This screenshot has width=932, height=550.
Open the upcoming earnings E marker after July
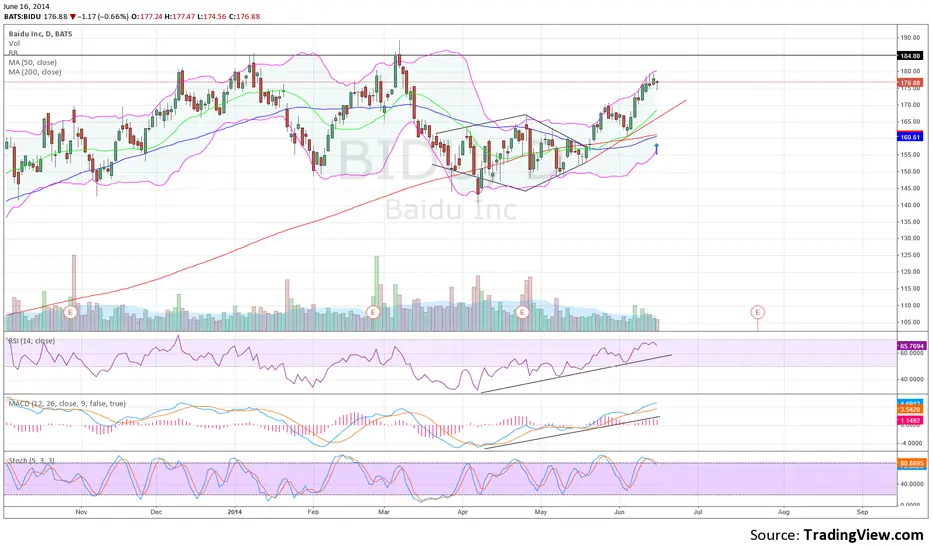pos(757,312)
